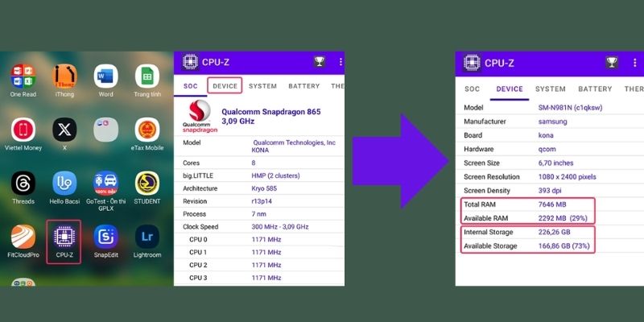Click the 300 MHz - 3,09 GHz clock speed
This screenshot has height=322, width=644.
[280, 227]
